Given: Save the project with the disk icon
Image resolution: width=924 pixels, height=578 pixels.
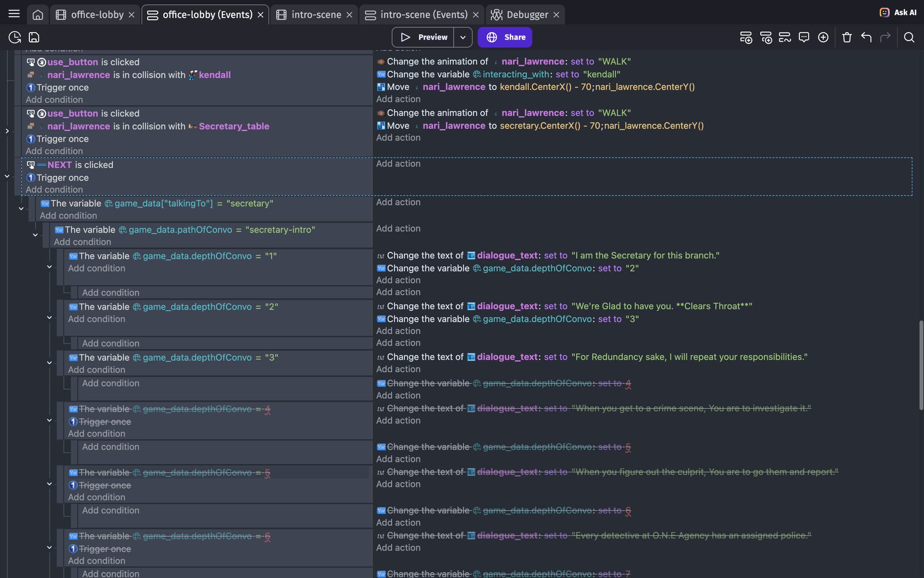Looking at the screenshot, I should (x=34, y=37).
